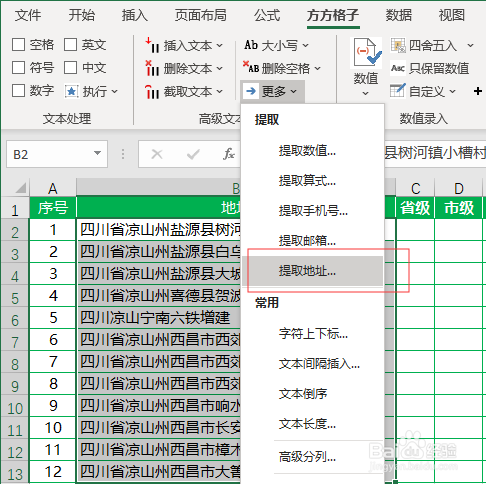The image size is (486, 484).
Task: Switch to the 数据 tab
Action: [399, 15]
